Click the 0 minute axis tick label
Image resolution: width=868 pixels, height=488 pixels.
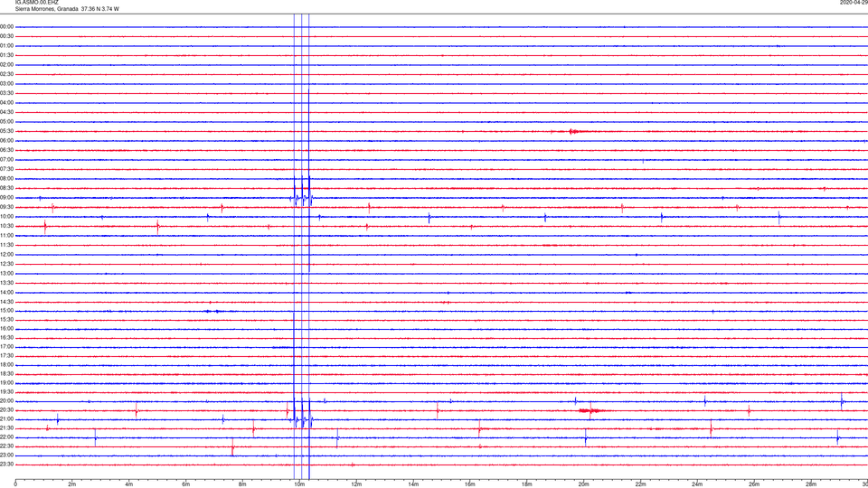click(x=15, y=484)
